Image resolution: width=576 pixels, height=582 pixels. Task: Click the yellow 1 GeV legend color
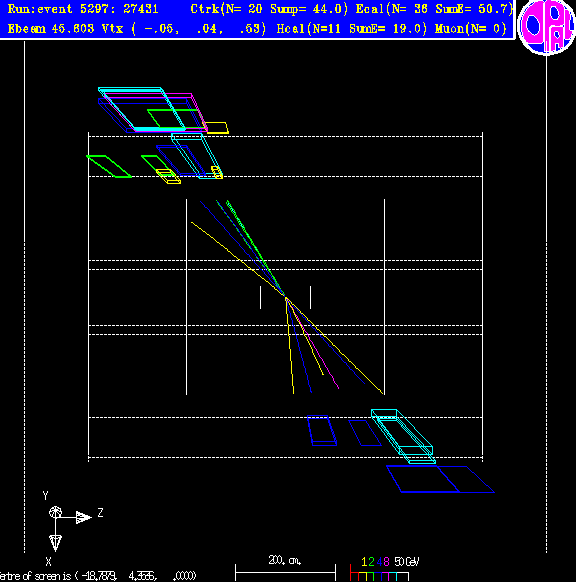(364, 562)
